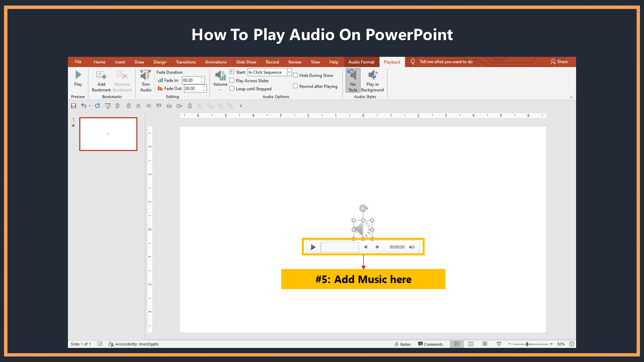The width and height of the screenshot is (644, 362).
Task: Click the Redo icon in quick access toolbar
Action: (97, 106)
